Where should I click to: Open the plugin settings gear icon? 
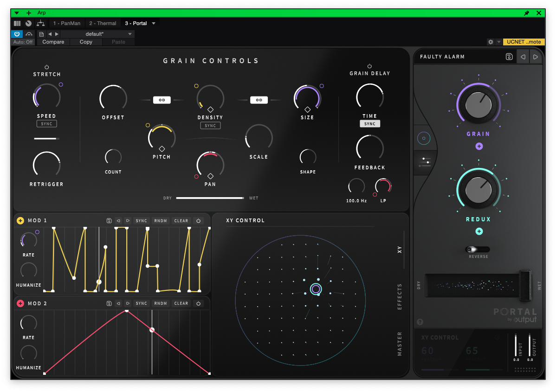pyautogui.click(x=491, y=42)
